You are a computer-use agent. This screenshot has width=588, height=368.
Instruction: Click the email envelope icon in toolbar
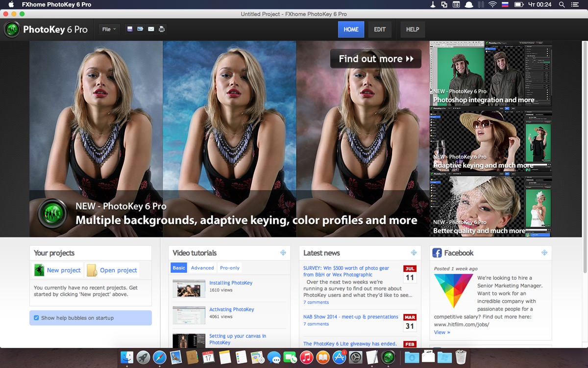(x=151, y=29)
